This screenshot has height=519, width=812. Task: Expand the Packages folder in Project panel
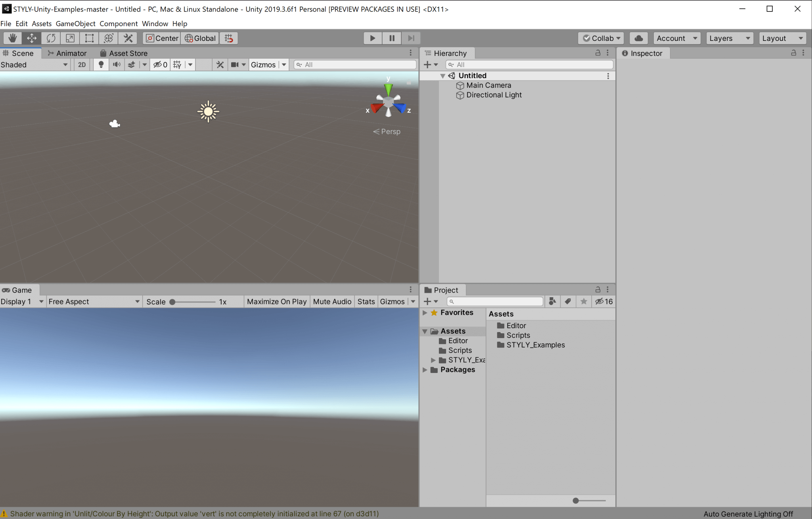tap(425, 369)
